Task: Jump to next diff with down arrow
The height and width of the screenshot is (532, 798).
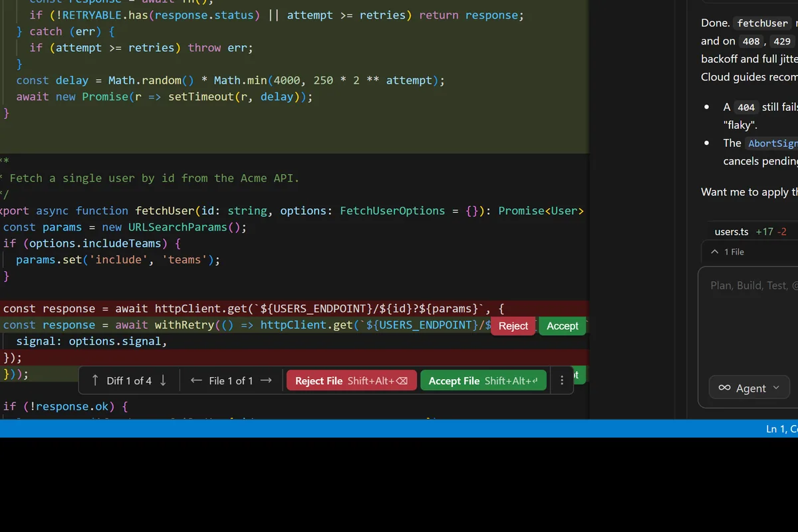Action: 163,380
